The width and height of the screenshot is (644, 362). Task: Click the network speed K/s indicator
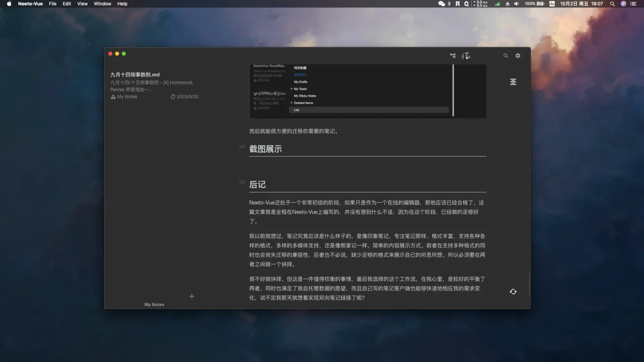[x=480, y=4]
